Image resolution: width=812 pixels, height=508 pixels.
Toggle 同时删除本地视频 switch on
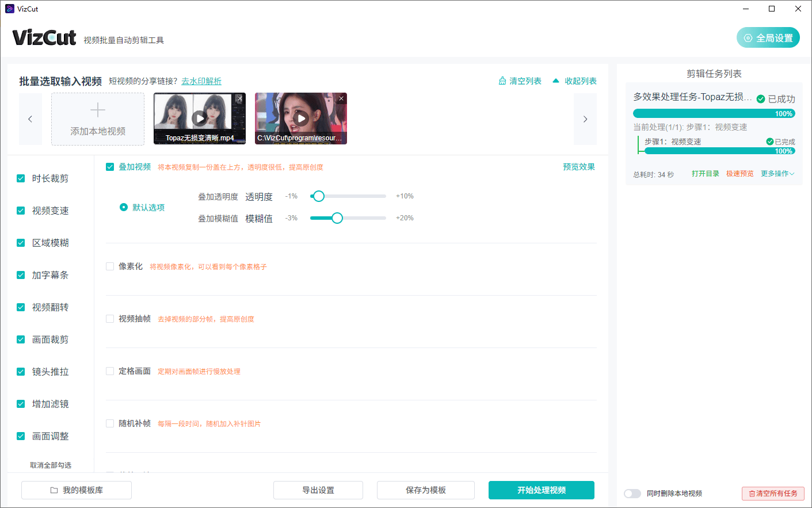click(x=632, y=493)
